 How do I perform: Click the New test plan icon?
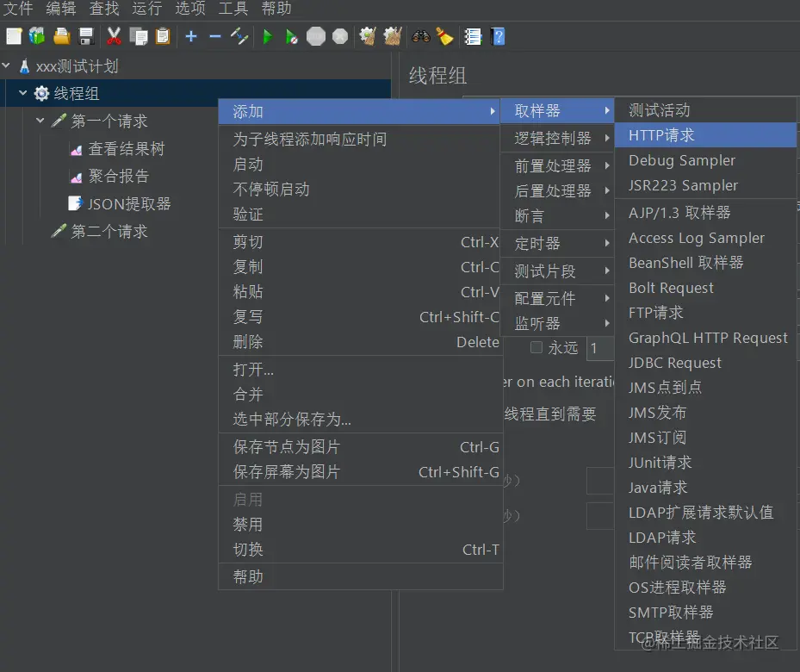(14, 37)
